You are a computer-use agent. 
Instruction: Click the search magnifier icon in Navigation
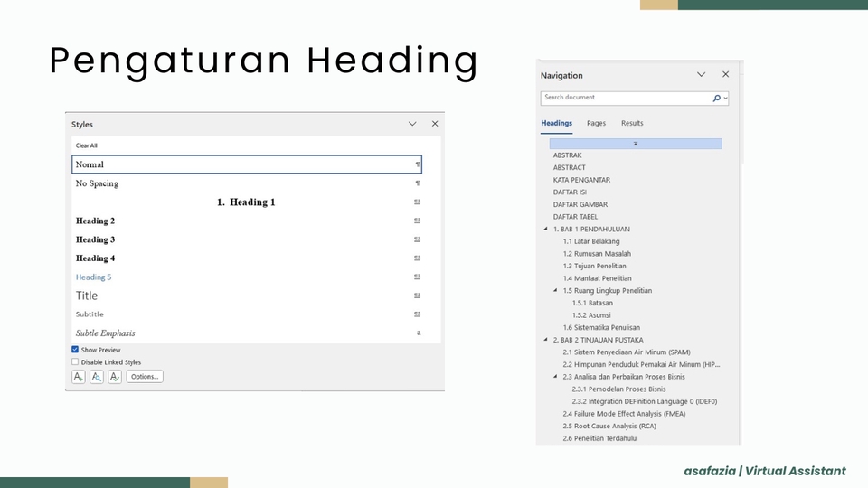[x=717, y=98]
